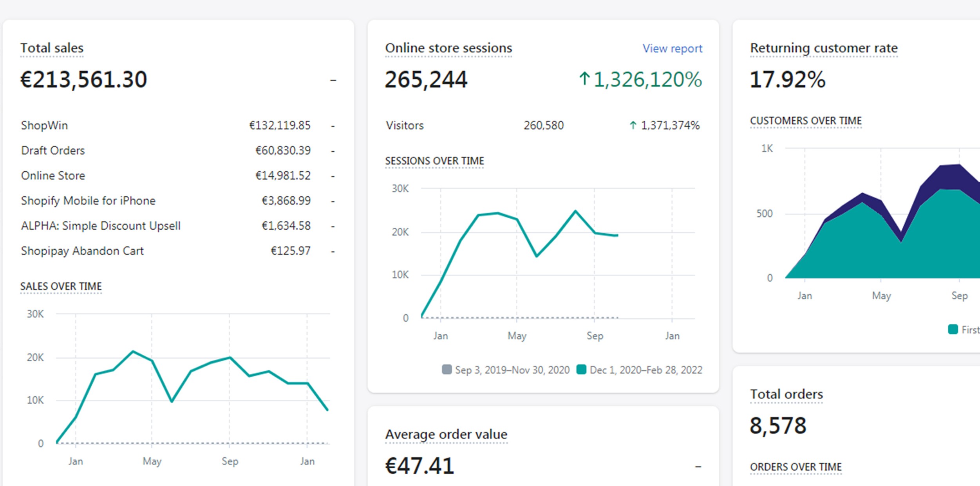Click the Total sales card title
The height and width of the screenshot is (486, 980).
click(x=51, y=48)
